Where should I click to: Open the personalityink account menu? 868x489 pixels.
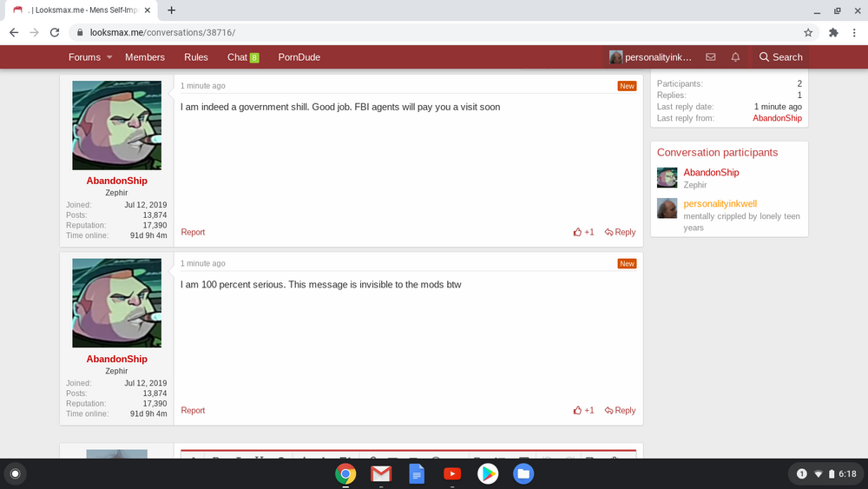651,57
